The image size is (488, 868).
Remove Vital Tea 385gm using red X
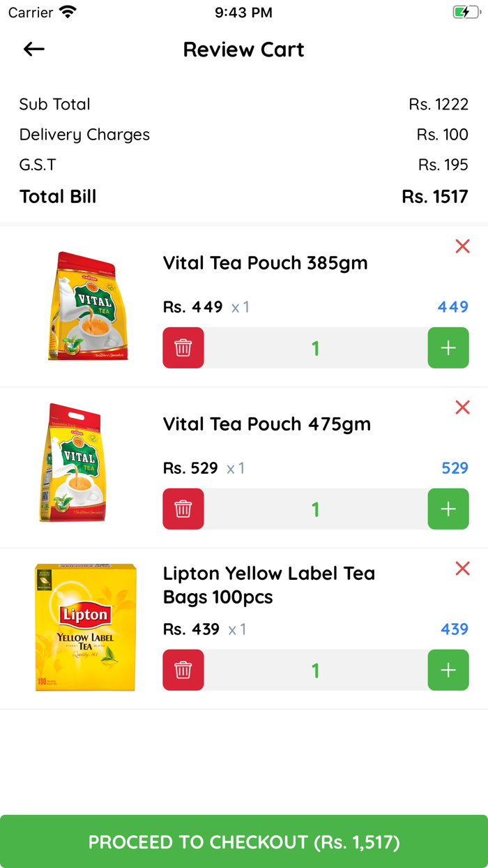[462, 246]
